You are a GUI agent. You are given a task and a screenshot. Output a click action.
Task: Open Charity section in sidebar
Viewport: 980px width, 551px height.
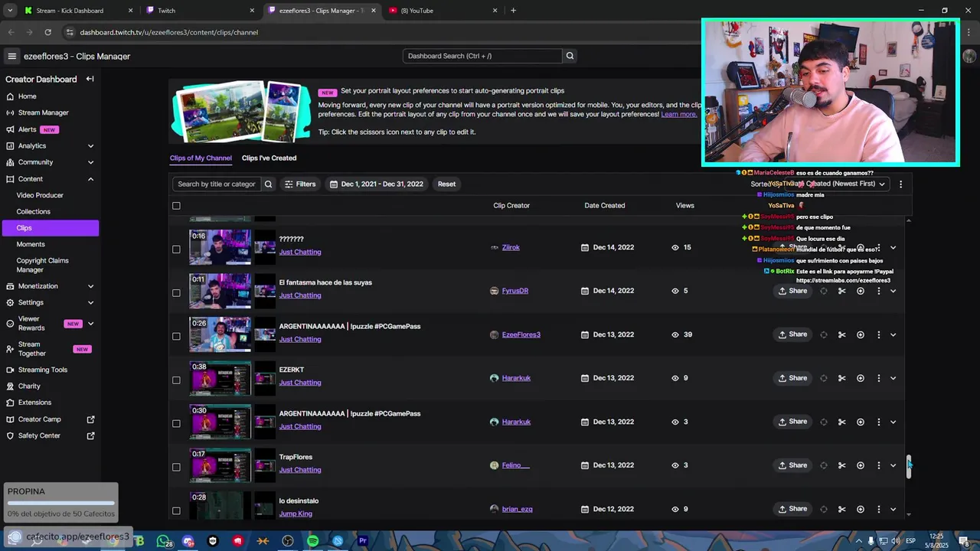point(29,386)
